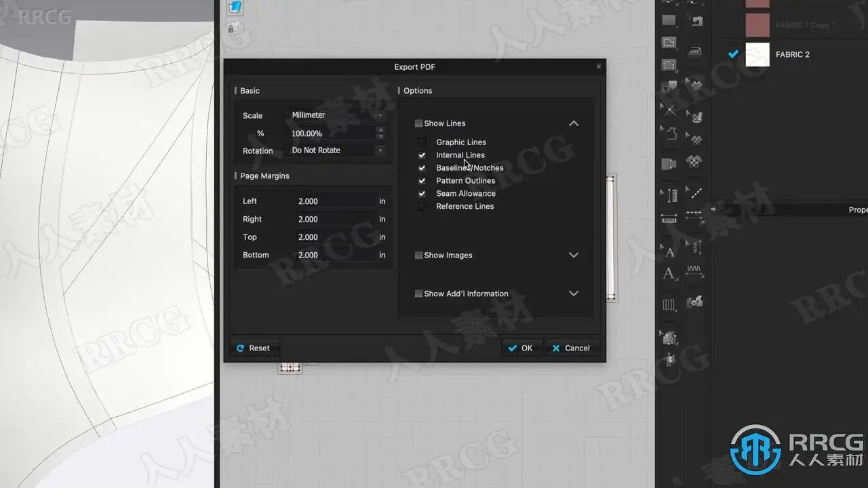Image resolution: width=868 pixels, height=488 pixels.
Task: Click the Left margin value field
Action: pyautogui.click(x=336, y=201)
